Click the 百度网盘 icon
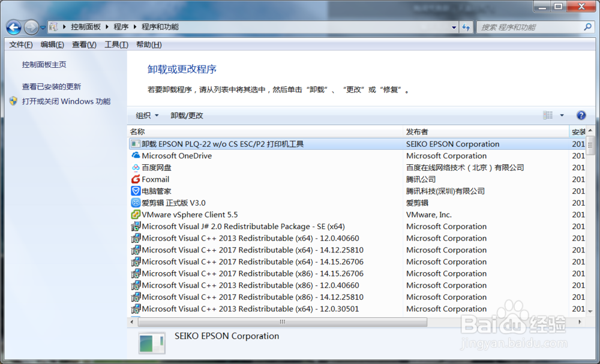The height and width of the screenshot is (364, 600). click(x=136, y=167)
